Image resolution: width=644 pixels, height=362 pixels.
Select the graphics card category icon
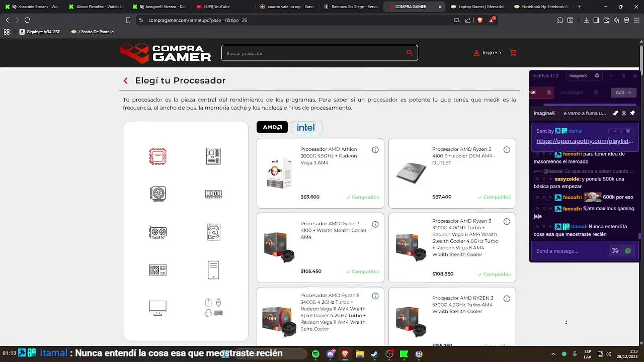158,232
